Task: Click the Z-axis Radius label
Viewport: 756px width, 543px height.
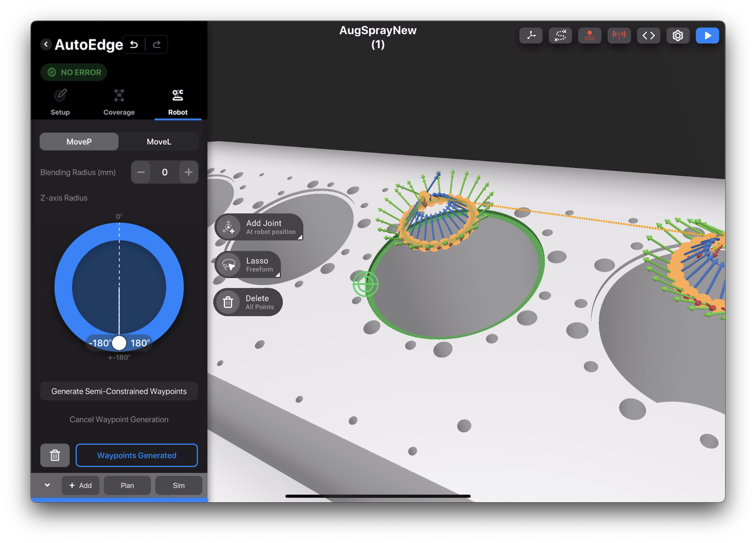Action: coord(64,198)
